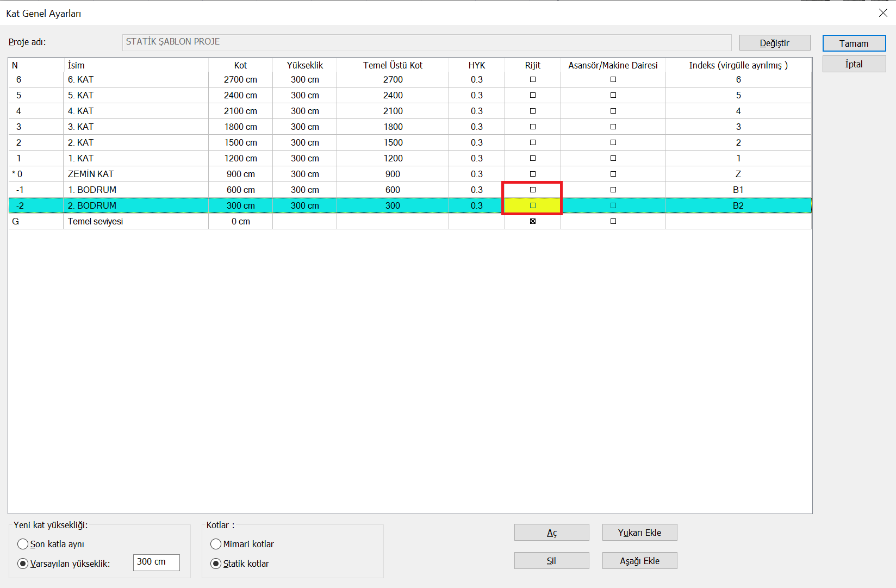Toggle Rijit checkbox for 1. BODRUM row
The height and width of the screenshot is (588, 896).
point(533,190)
